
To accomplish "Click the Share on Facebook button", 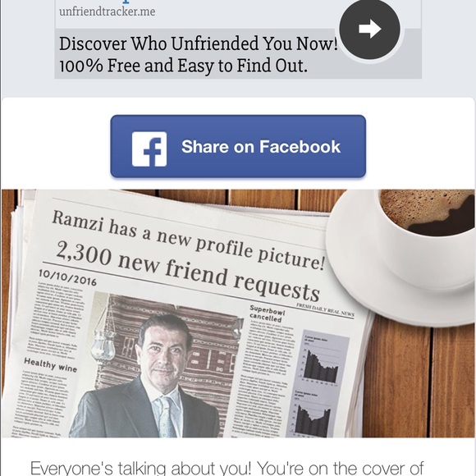I will point(238,146).
